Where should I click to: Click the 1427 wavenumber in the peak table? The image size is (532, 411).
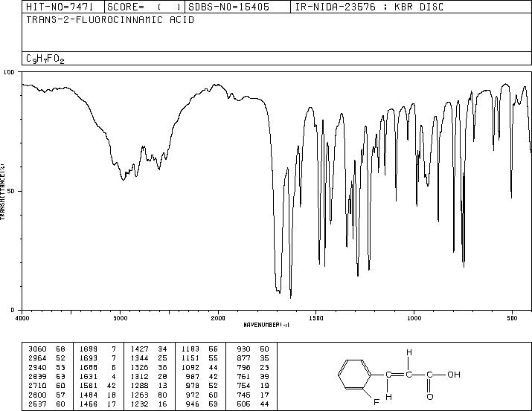(x=139, y=349)
